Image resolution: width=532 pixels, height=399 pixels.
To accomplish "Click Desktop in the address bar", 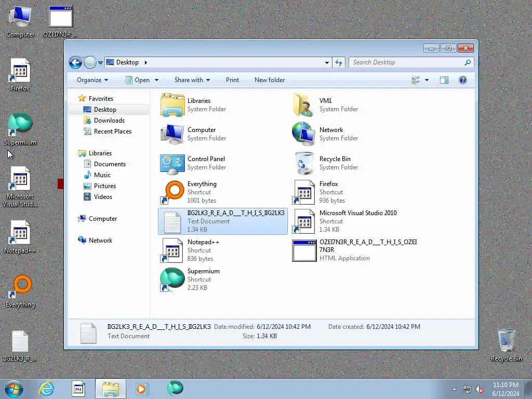I will coord(127,62).
